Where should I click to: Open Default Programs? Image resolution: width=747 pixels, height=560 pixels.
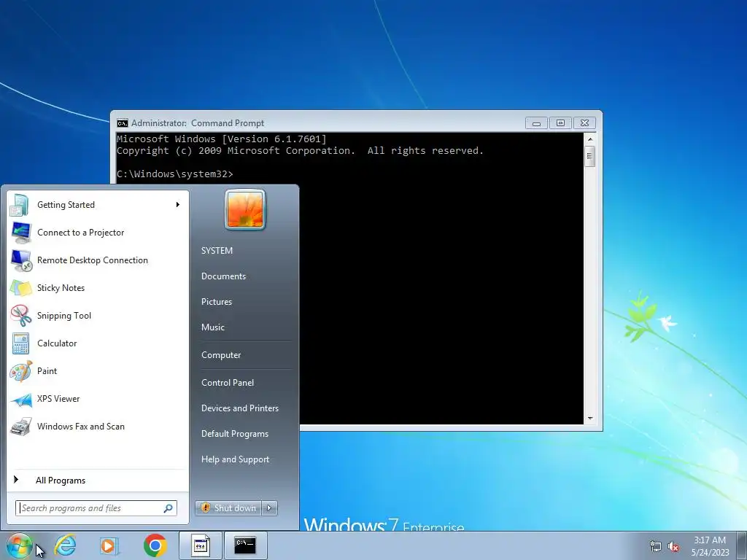234,435
